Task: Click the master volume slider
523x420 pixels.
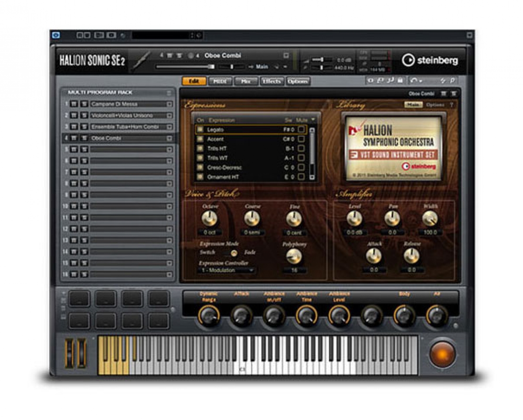Action: [323, 60]
